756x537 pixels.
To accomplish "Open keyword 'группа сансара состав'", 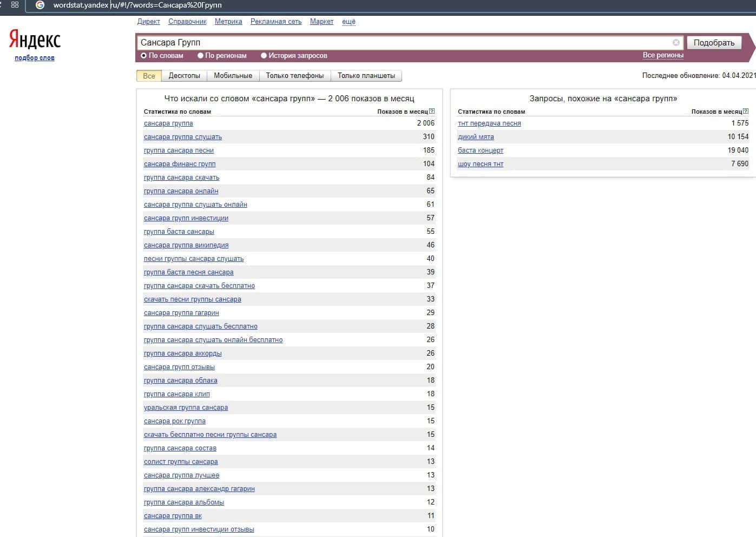I will (x=180, y=448).
